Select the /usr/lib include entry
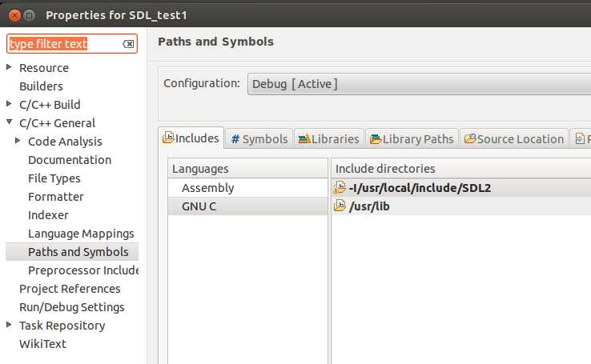 click(461, 206)
